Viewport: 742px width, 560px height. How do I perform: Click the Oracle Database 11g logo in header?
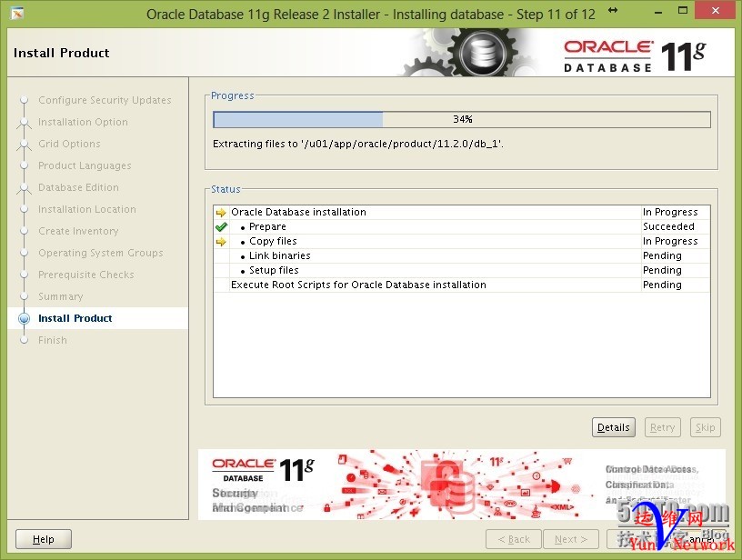point(635,56)
